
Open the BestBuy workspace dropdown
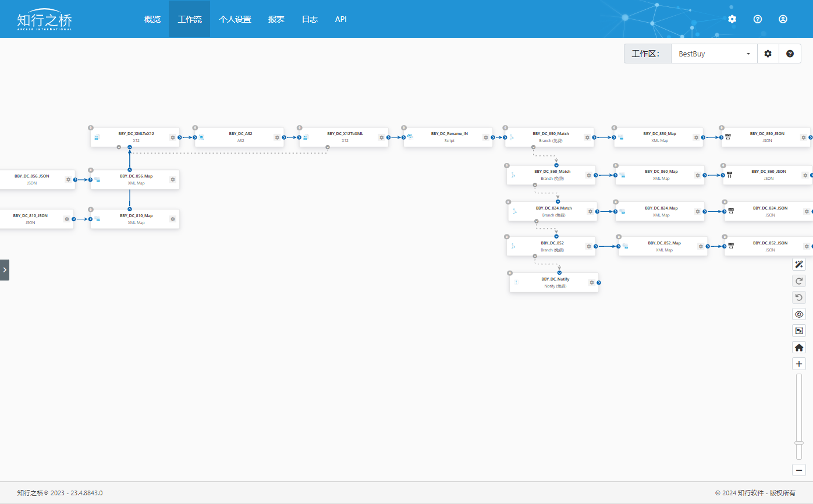pos(713,54)
